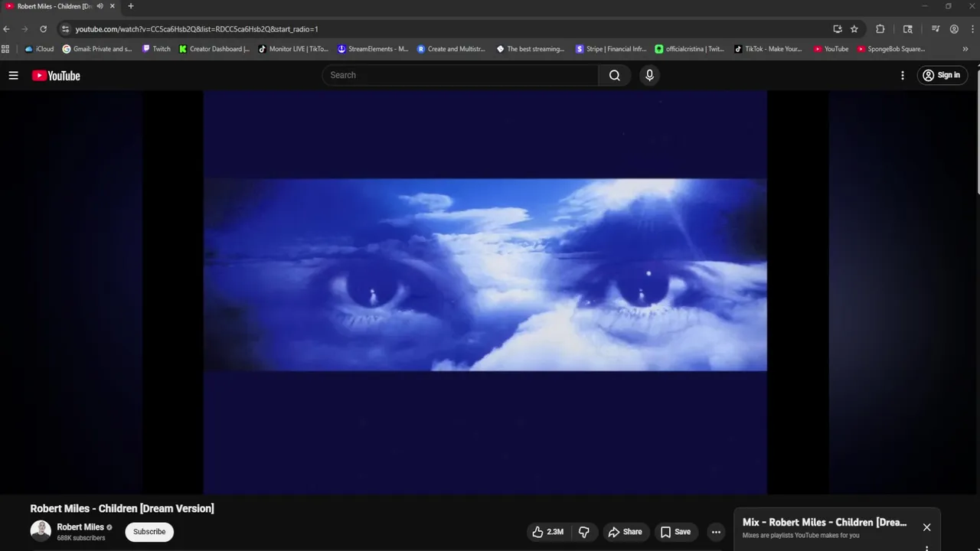Open the browser extensions puzzle icon
Screen dimensions: 980x551
[x=880, y=29]
